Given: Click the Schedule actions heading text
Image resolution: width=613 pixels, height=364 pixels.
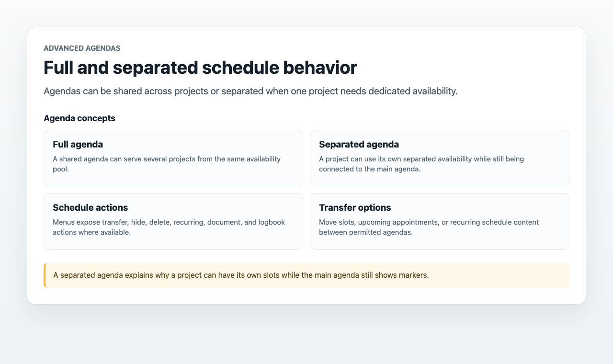Looking at the screenshot, I should click(x=90, y=207).
